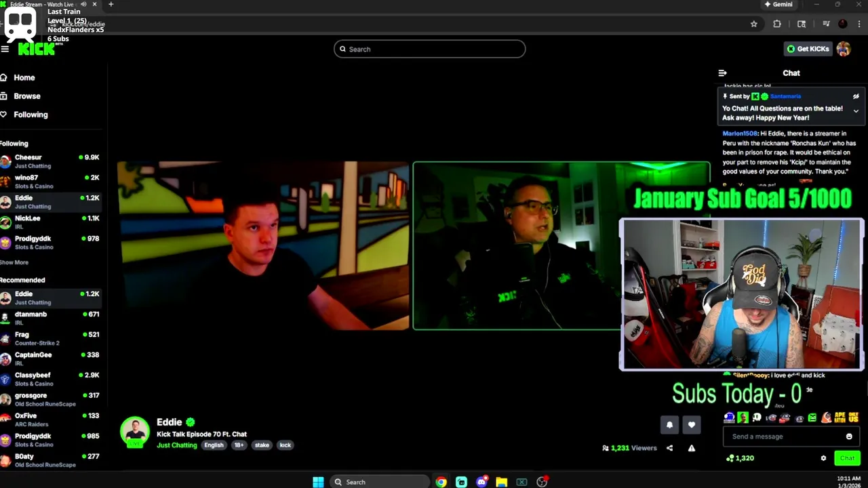
Task: Toggle the follow heart button
Action: click(691, 425)
